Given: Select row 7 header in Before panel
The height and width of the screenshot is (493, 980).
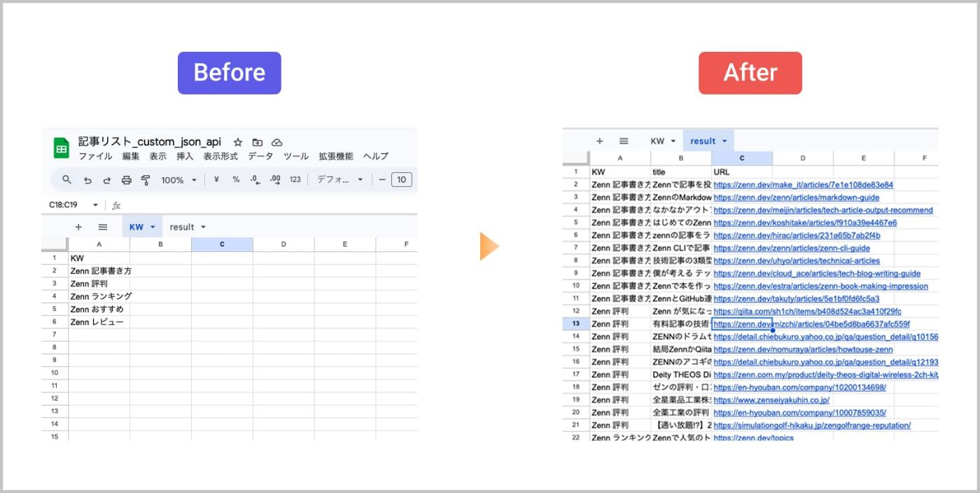Looking at the screenshot, I should pyautogui.click(x=55, y=334).
